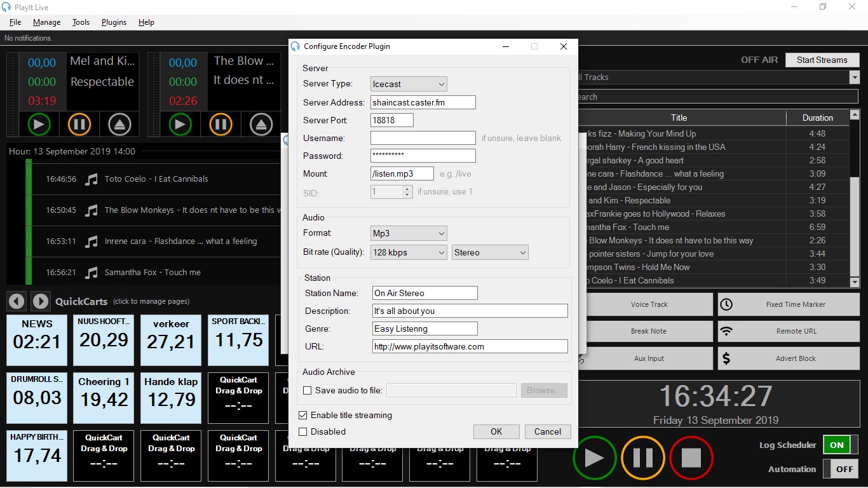Click the large red main Stop button

(x=691, y=457)
